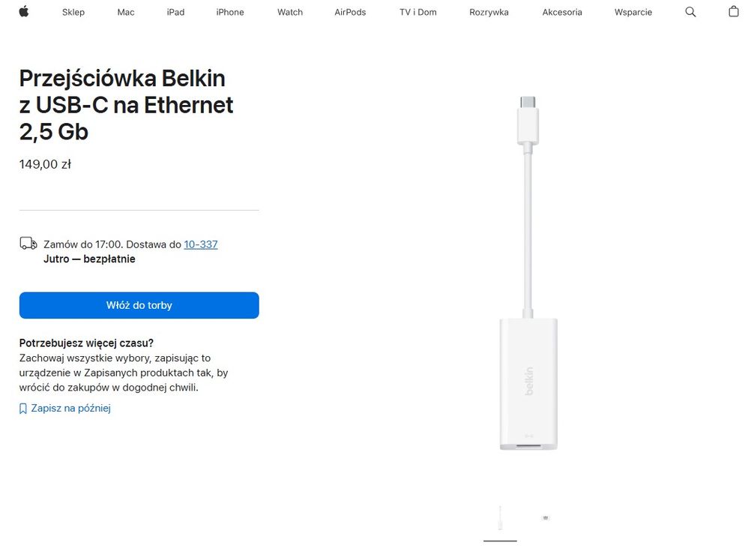Select the first adapter thumbnail
The image size is (748, 560).
tap(500, 518)
